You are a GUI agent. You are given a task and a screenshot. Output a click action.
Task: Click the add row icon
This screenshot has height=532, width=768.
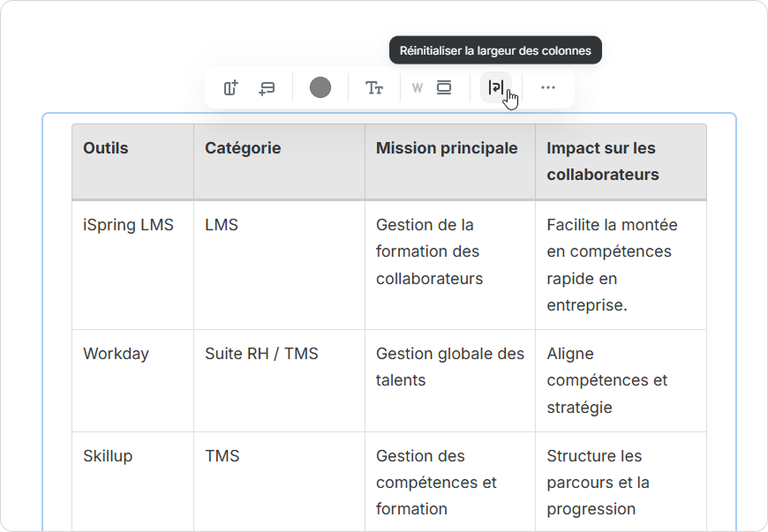(267, 88)
